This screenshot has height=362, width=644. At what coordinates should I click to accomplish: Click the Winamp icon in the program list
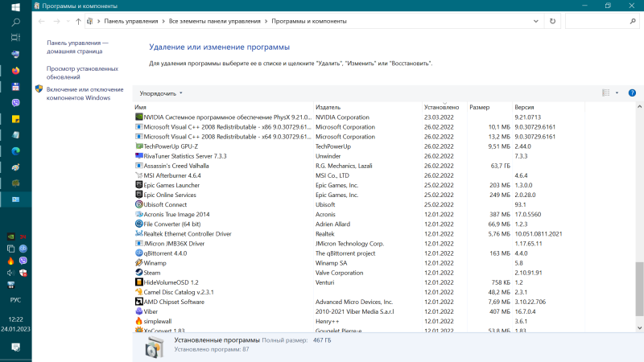tap(138, 263)
